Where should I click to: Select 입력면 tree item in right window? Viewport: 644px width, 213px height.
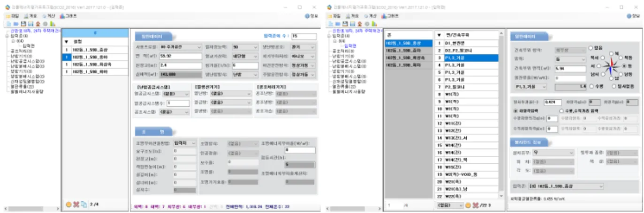pyautogui.click(x=350, y=46)
